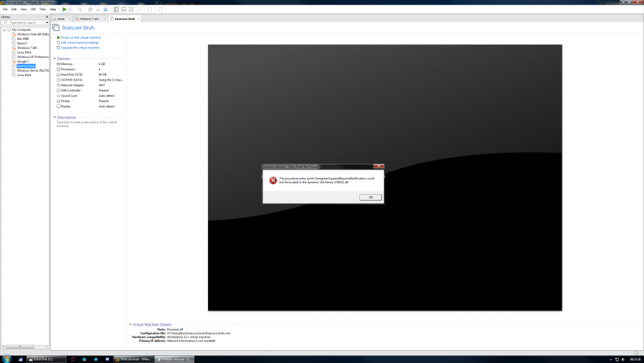Close the Library panel
This screenshot has height=363, width=644.
tap(47, 17)
